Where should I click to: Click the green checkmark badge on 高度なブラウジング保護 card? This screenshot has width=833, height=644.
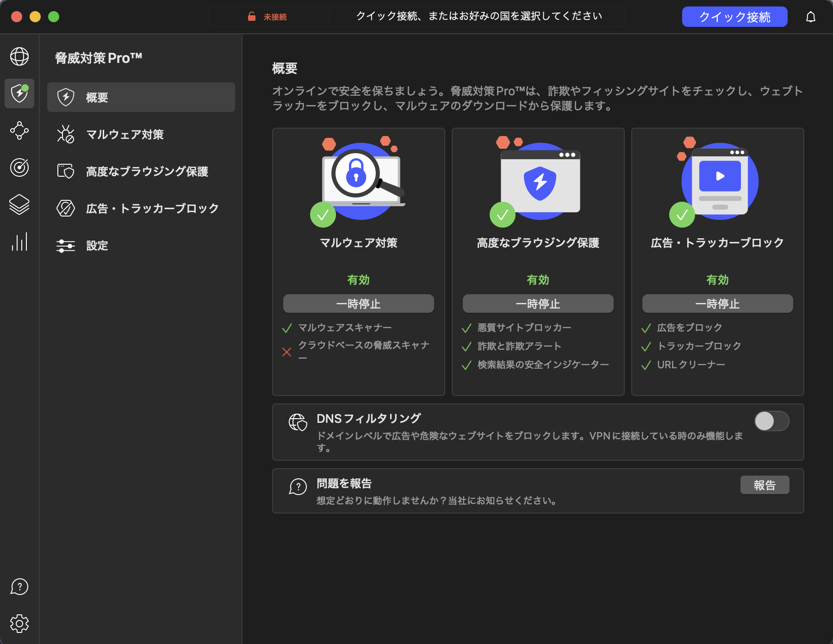point(503,215)
